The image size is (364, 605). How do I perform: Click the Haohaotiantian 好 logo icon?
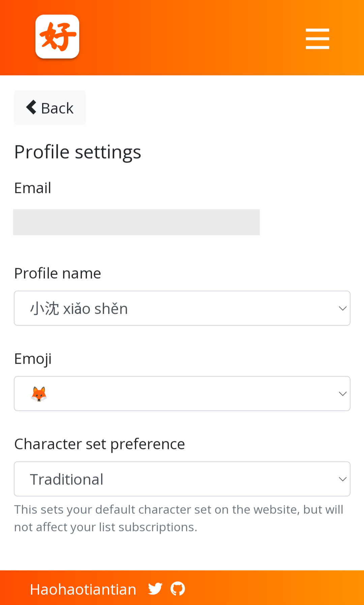(x=57, y=36)
